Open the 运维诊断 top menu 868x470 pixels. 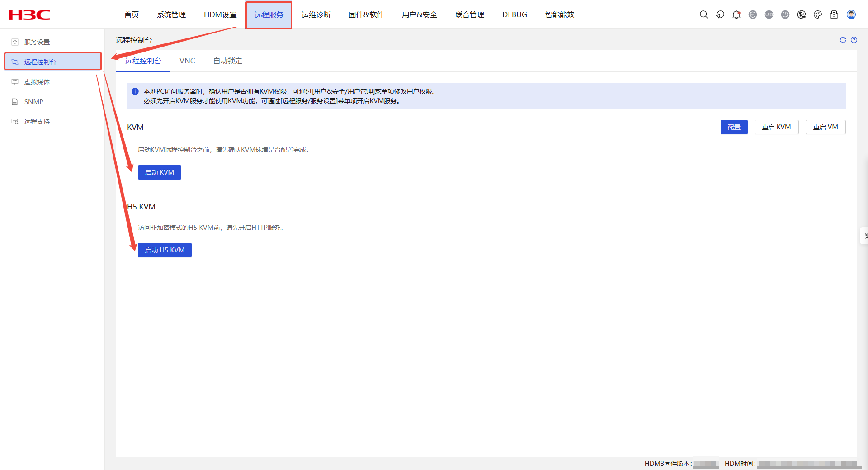[x=316, y=14]
